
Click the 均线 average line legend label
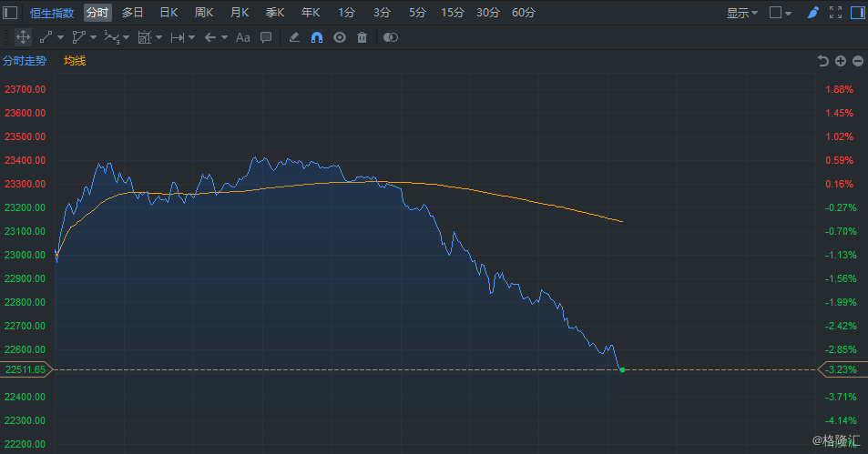point(75,61)
